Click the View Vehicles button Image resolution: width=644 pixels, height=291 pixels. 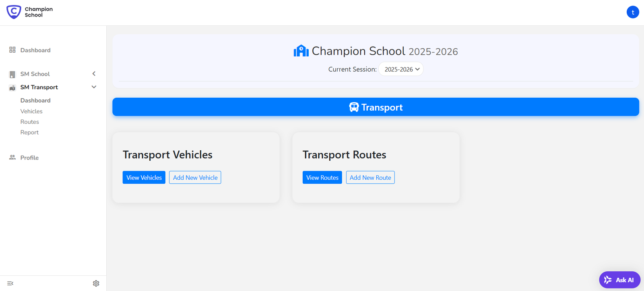click(x=144, y=178)
